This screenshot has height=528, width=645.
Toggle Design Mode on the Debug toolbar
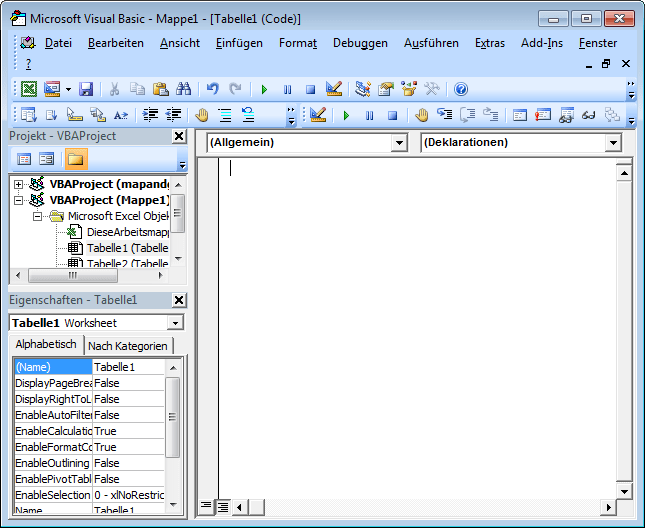click(x=318, y=115)
